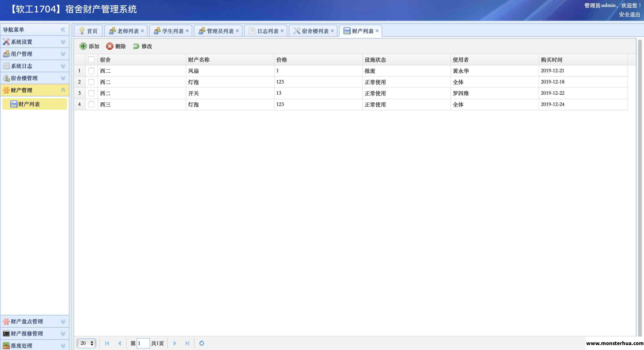This screenshot has width=644, height=350.
Task: Check the row 3 checkbox for 开关
Action: (x=91, y=93)
